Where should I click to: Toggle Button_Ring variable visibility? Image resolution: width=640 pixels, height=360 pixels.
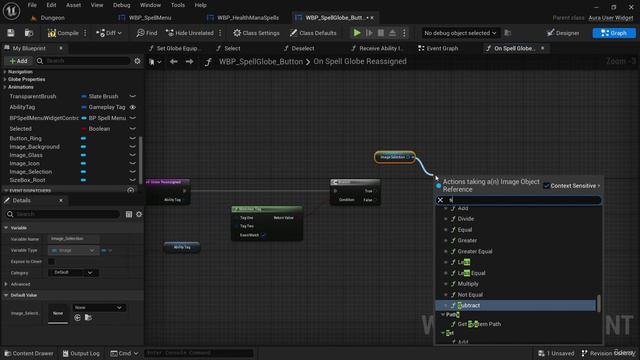point(133,138)
